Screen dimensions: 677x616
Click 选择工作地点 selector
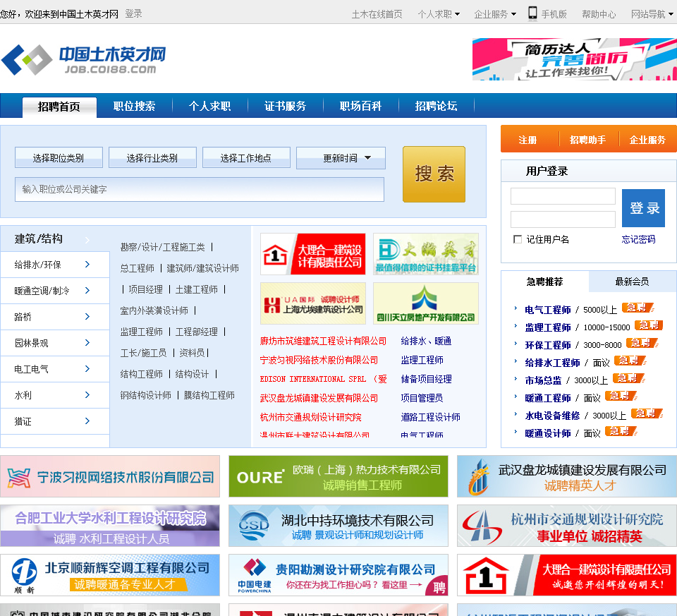point(246,158)
